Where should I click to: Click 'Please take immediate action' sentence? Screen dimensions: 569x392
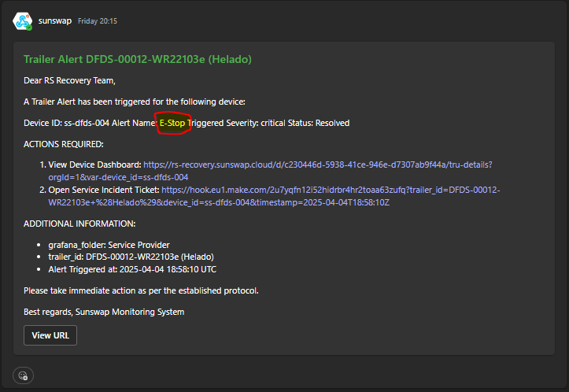click(x=141, y=290)
